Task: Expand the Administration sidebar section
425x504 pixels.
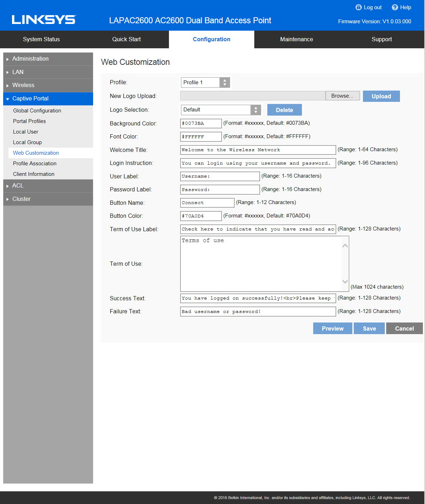Action: click(48, 59)
